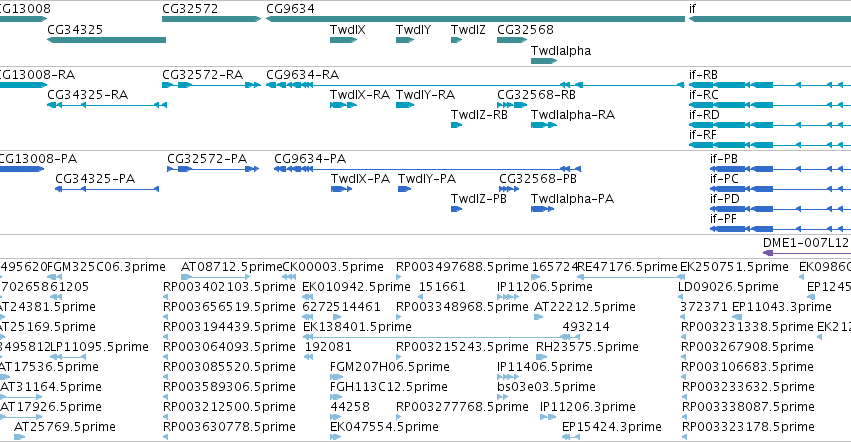Select EST FGH113C12.5prime
Image resolution: width=851 pixels, height=442 pixels.
coord(389,387)
